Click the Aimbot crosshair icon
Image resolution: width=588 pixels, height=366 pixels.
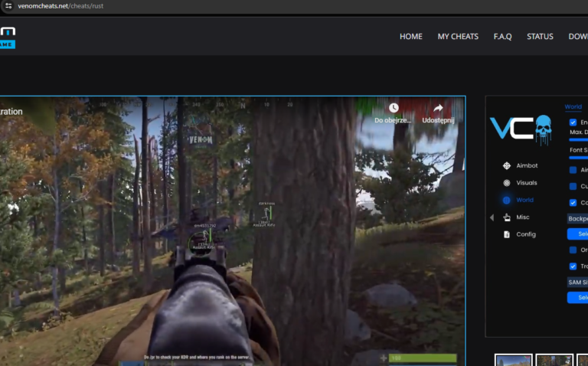tap(506, 165)
